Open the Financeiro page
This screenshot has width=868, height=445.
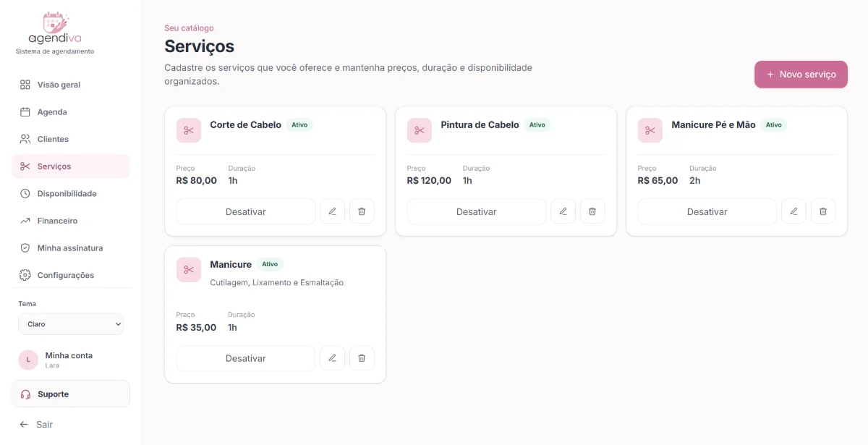(71, 221)
